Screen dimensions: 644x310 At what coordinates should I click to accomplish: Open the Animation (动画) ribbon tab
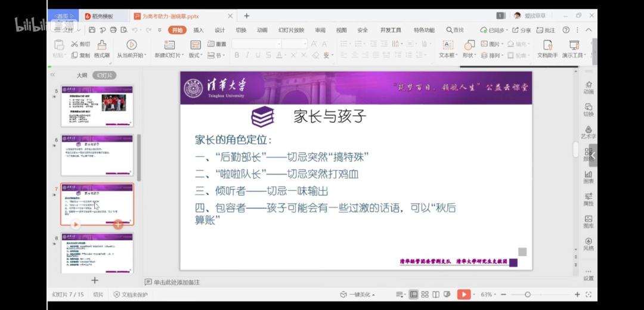tap(262, 30)
